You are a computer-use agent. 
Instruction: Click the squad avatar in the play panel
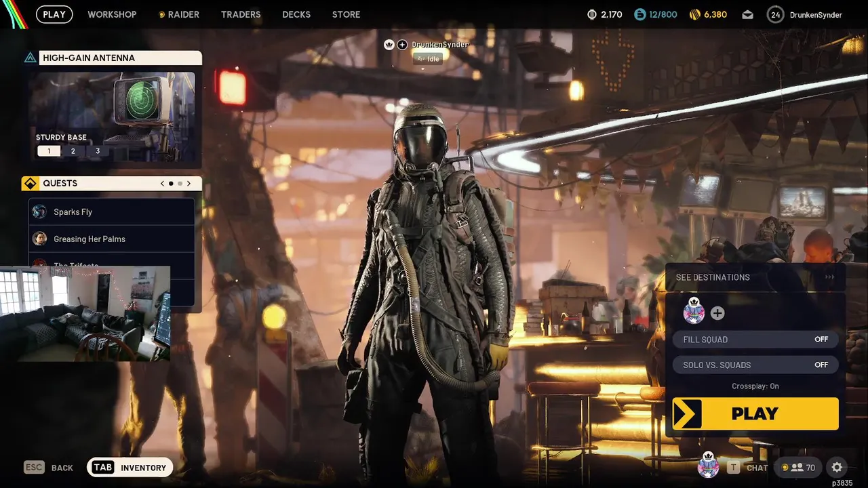tap(694, 311)
